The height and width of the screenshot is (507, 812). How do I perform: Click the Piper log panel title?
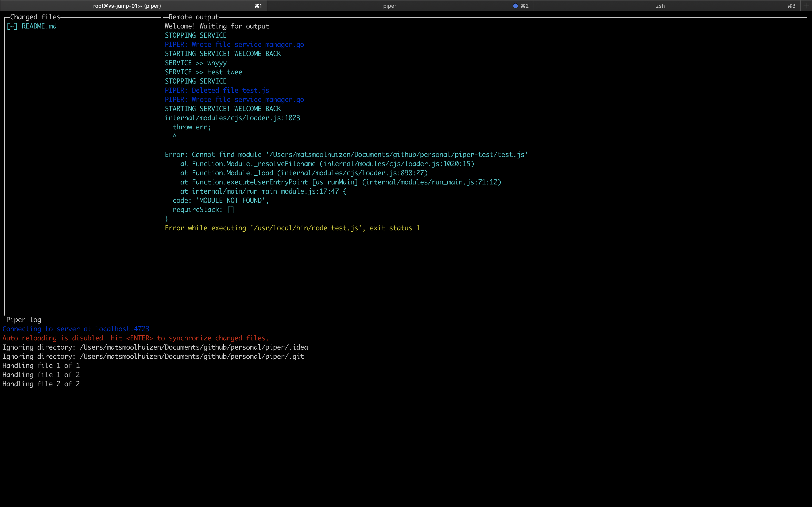23,320
